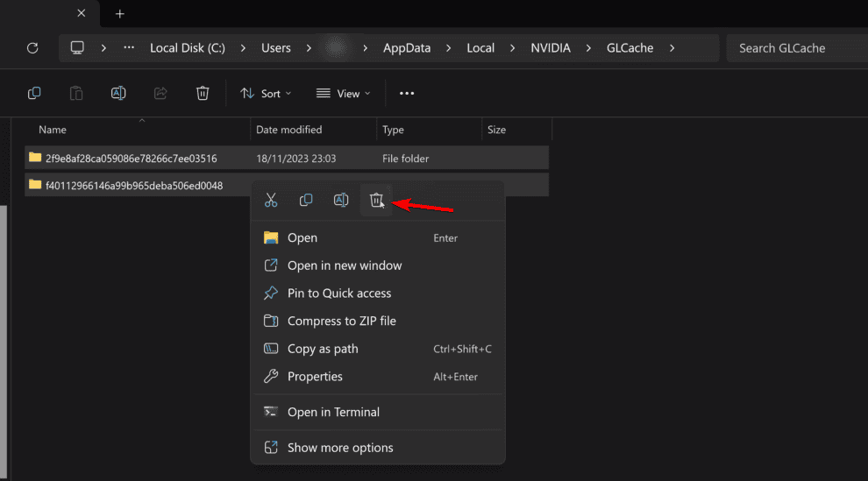868x481 pixels.
Task: Expand the chevron after GLCache
Action: pos(672,48)
